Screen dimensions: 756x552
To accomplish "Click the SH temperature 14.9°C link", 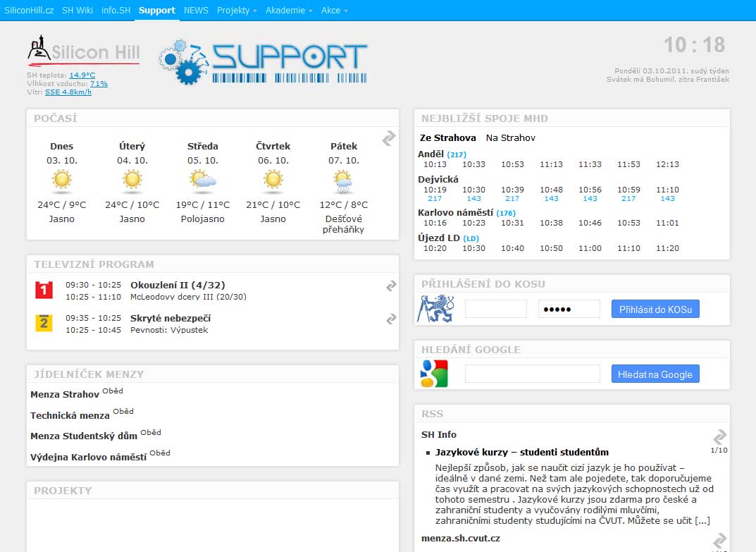I will (x=82, y=75).
